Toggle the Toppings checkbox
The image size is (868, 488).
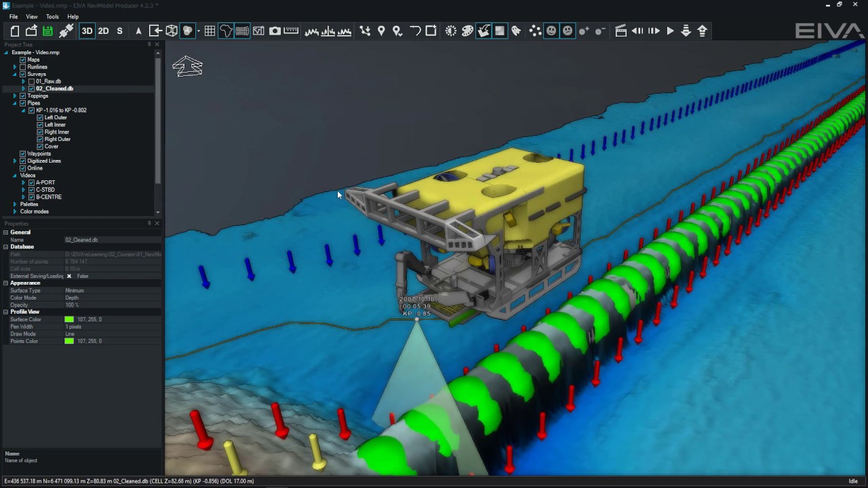click(x=23, y=96)
